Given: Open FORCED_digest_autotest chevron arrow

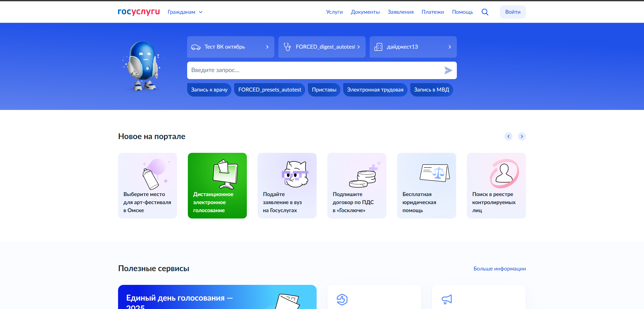Looking at the screenshot, I should click(x=359, y=47).
